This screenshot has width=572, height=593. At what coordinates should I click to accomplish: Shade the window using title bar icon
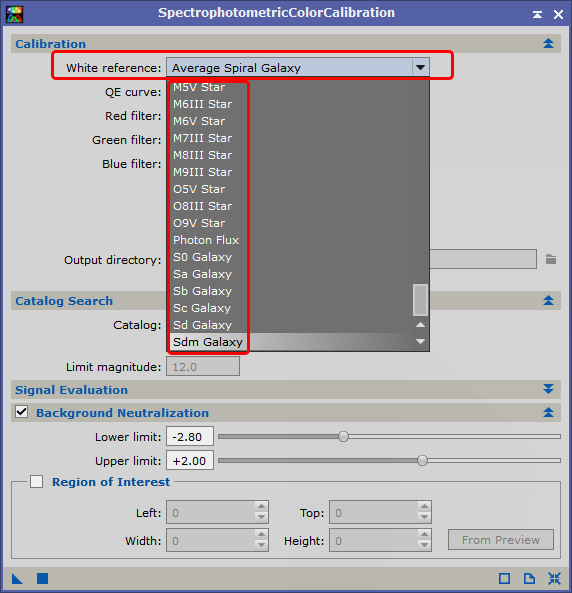click(x=537, y=14)
